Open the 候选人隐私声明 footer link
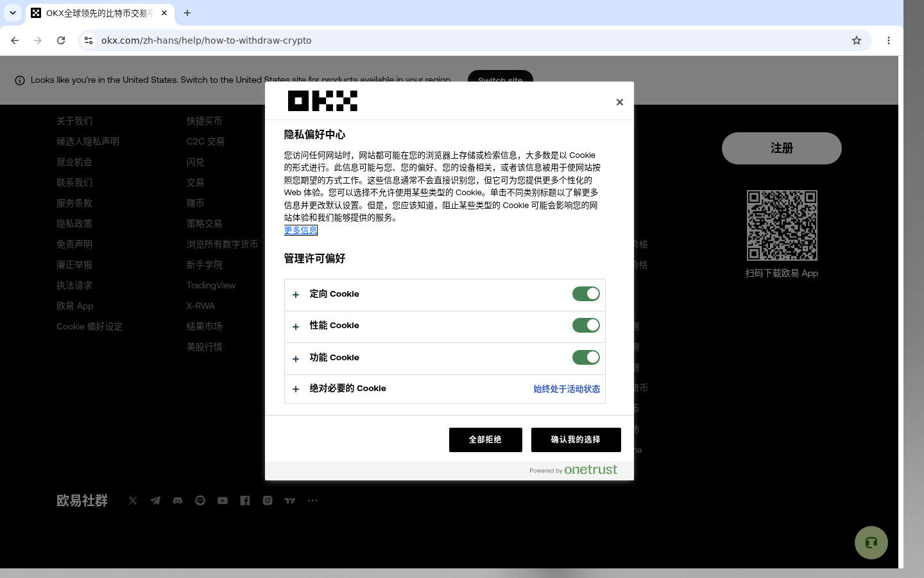Viewport: 924px width, 578px height. (x=88, y=141)
